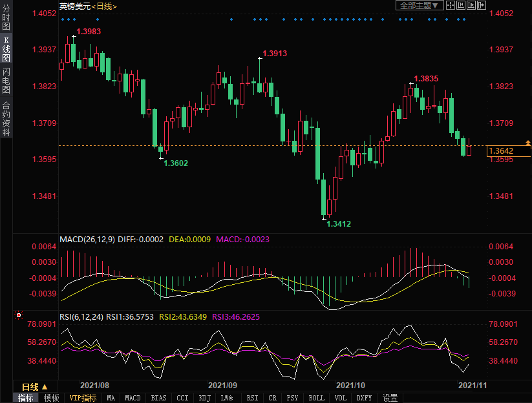Image resolution: width=532 pixels, height=403 pixels.
Task: Open the 全部主题 theme dropdown
Action: [420, 5]
